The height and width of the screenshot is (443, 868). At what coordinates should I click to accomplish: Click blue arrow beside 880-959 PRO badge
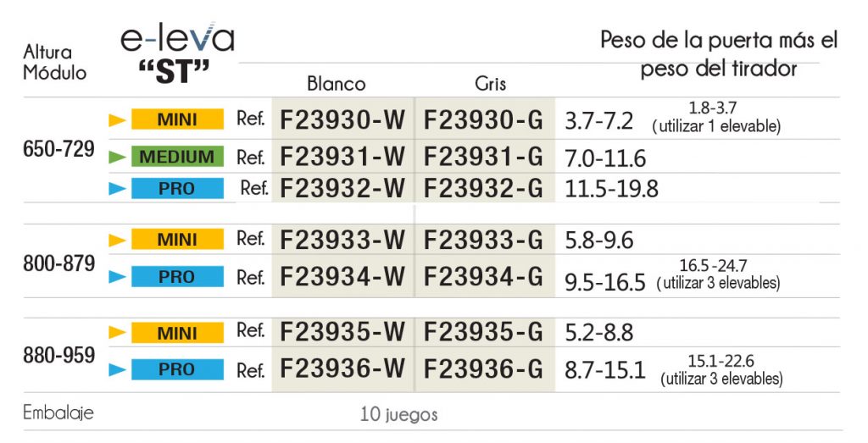coord(117,369)
